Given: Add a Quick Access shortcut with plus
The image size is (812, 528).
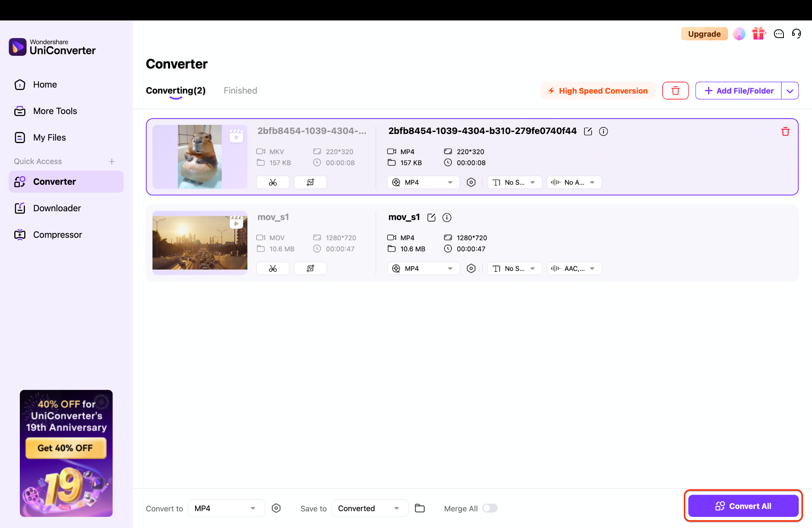Looking at the screenshot, I should [112, 161].
